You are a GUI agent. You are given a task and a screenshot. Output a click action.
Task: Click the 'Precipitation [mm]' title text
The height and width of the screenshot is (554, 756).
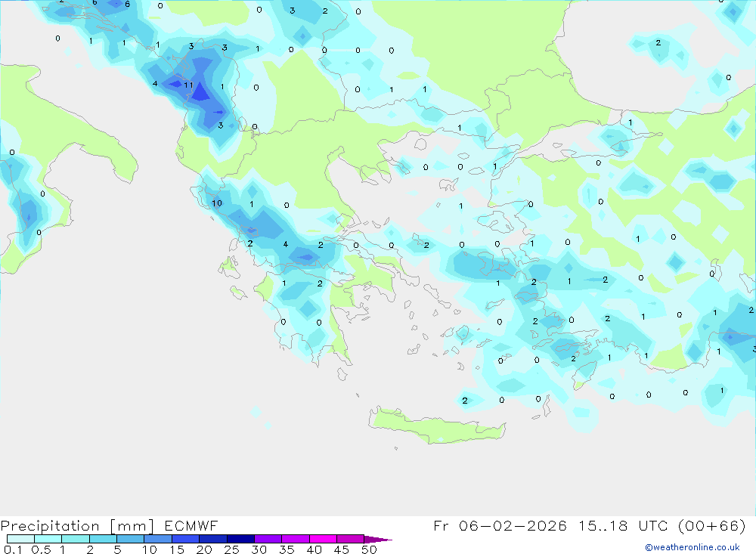tap(77, 525)
